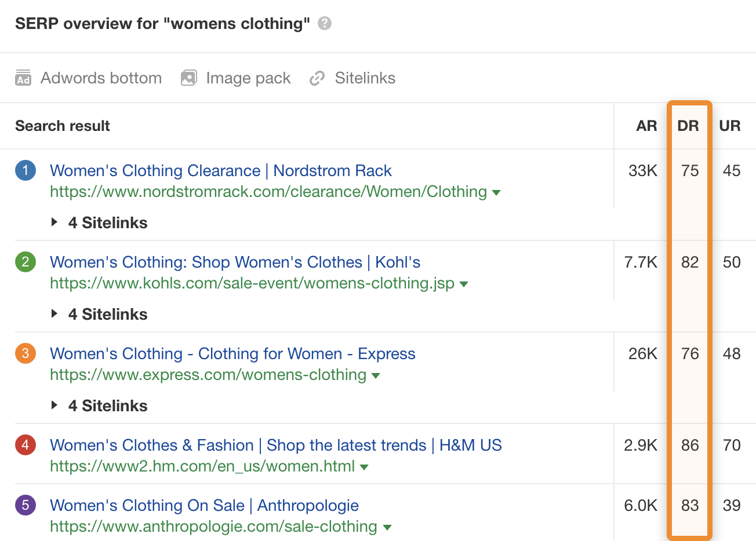Viewport: 756px width, 541px height.
Task: Sort by the DR column header
Action: pos(688,126)
